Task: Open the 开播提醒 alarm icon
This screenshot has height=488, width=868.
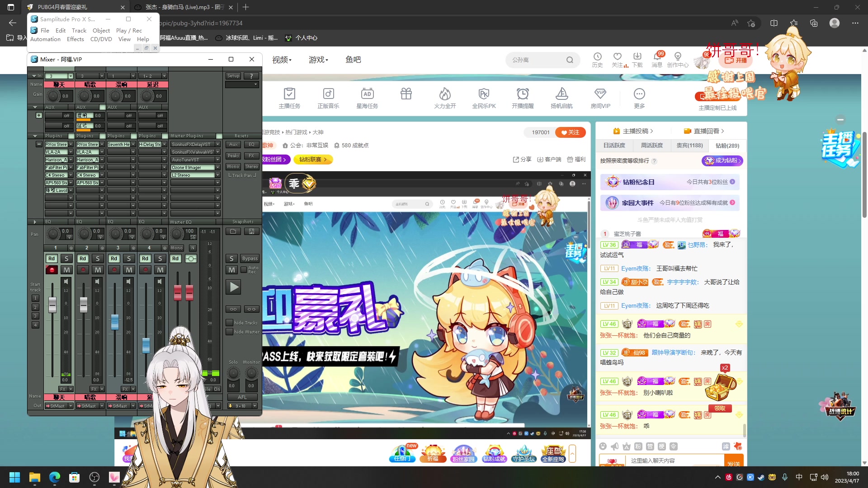Action: (x=523, y=98)
